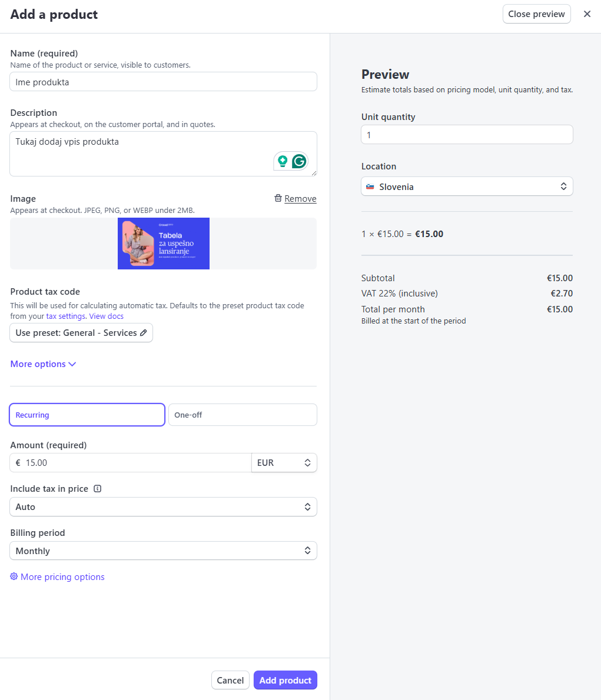
Task: Select the One-off pricing option
Action: [243, 415]
